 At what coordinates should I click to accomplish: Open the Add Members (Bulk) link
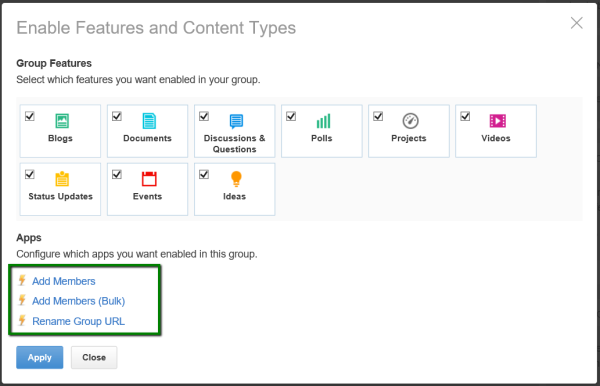[x=78, y=301]
